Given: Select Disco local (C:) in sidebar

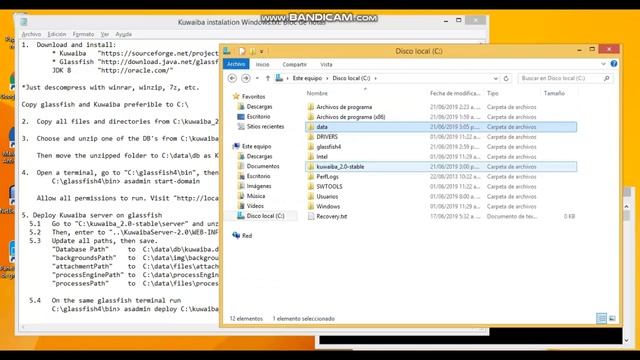Looking at the screenshot, I should (265, 216).
